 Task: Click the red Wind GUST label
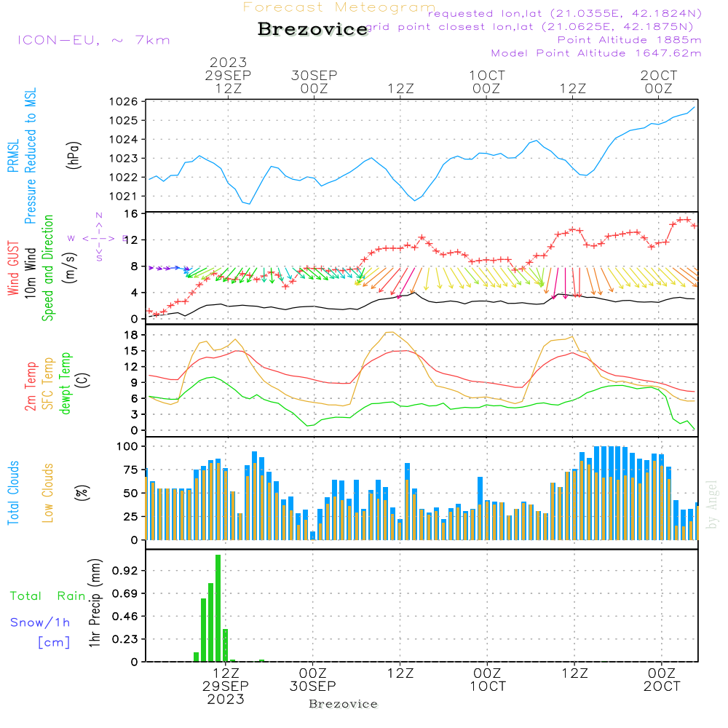[13, 268]
